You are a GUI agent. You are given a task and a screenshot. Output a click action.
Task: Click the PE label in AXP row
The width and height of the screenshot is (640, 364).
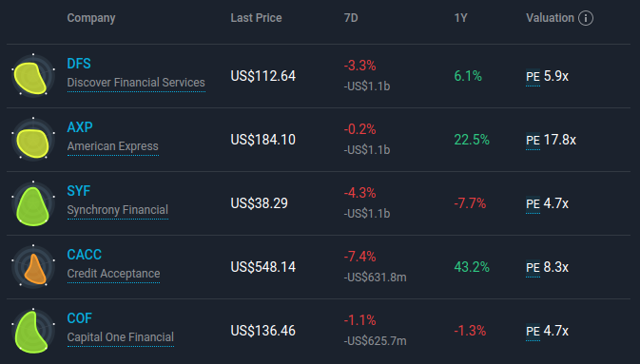pos(533,141)
